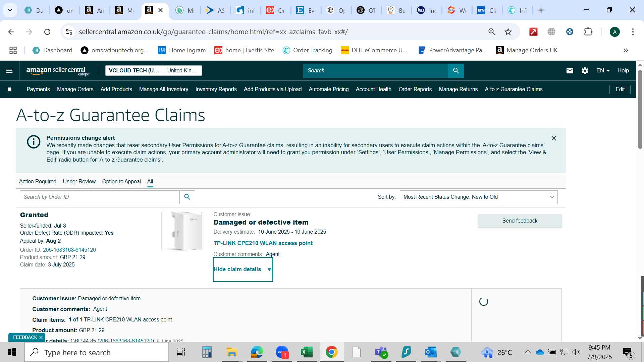Open the browser zoom magnifier icon
The width and height of the screenshot is (644, 362).
tap(492, 32)
